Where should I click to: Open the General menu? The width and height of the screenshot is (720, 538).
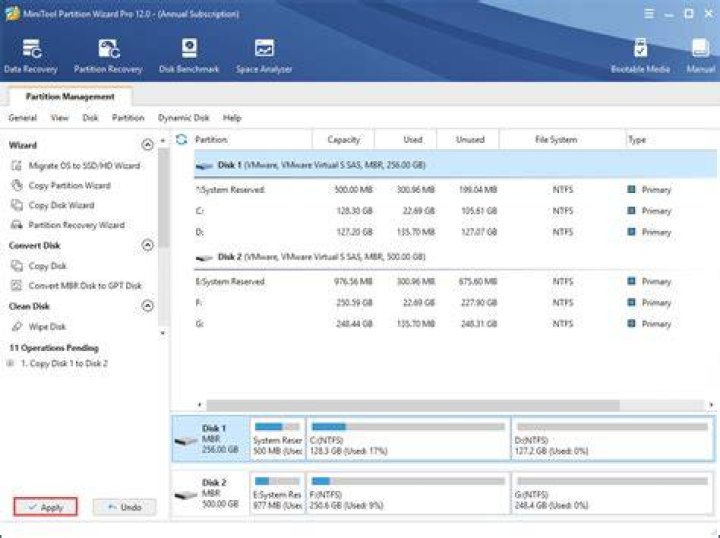pos(22,118)
